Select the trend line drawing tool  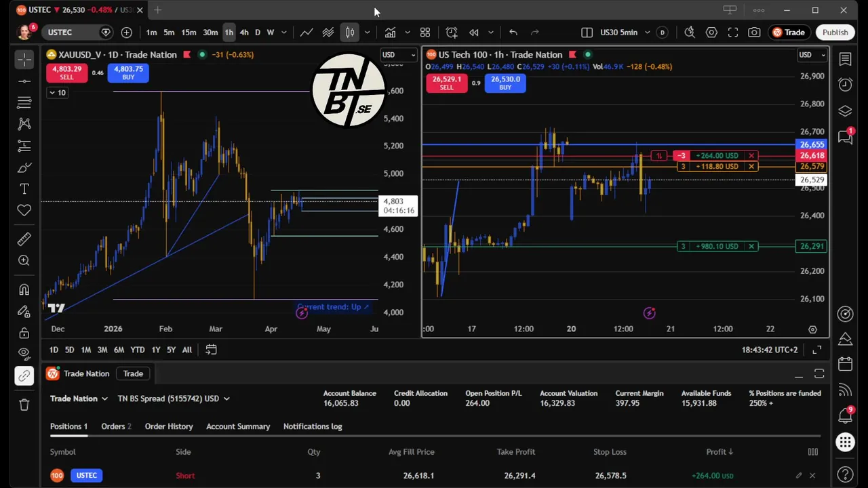pos(24,81)
